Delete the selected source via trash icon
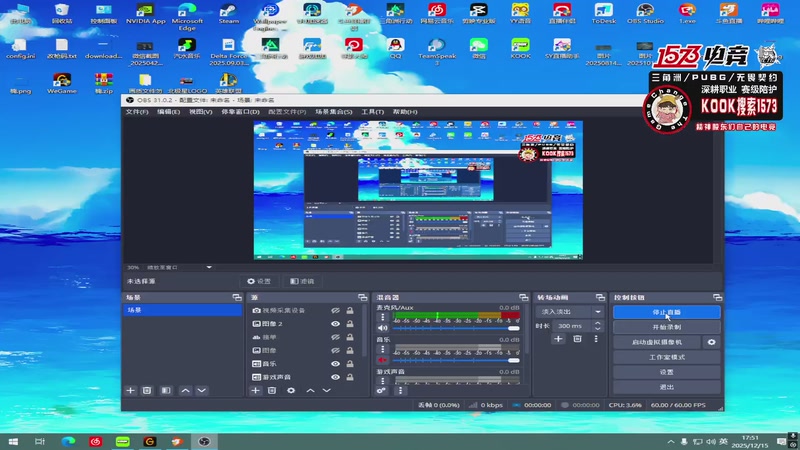Screen dimensions: 800x450 click(x=272, y=390)
